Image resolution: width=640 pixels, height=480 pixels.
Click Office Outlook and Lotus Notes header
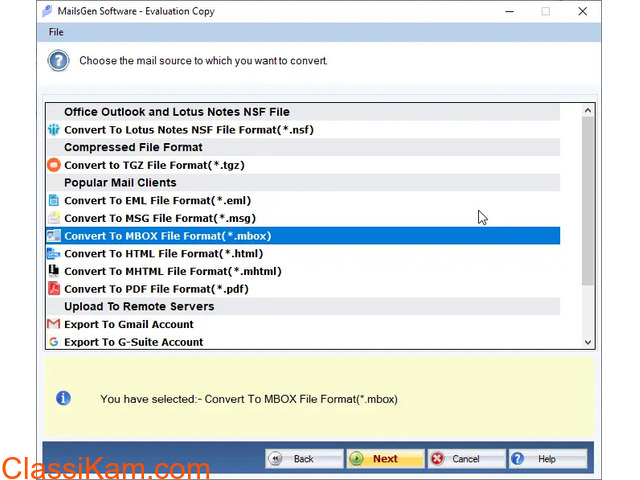coord(302,112)
